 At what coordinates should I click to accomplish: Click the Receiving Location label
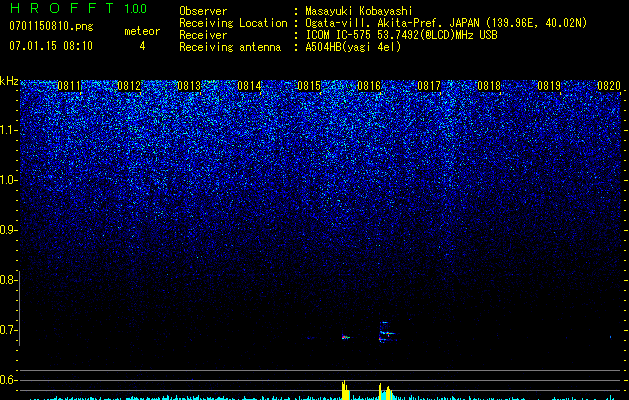tap(233, 23)
